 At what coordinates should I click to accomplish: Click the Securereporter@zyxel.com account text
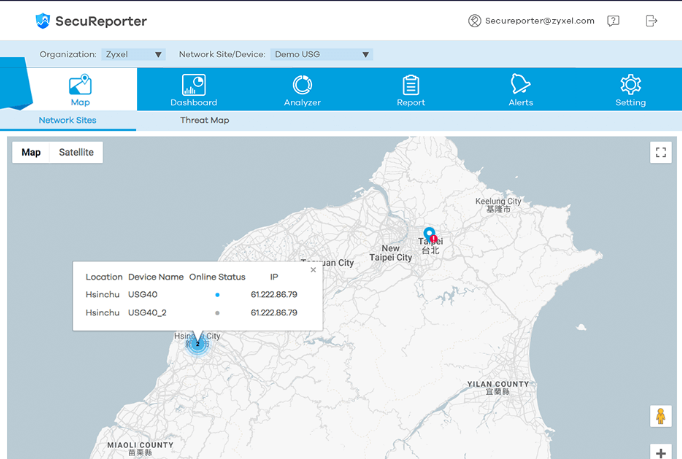click(539, 20)
